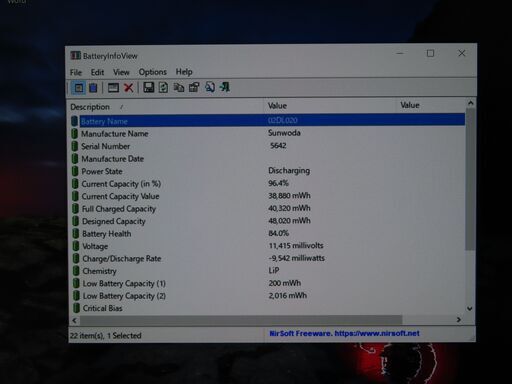Click the vertical scrollbar up arrow

pos(471,103)
